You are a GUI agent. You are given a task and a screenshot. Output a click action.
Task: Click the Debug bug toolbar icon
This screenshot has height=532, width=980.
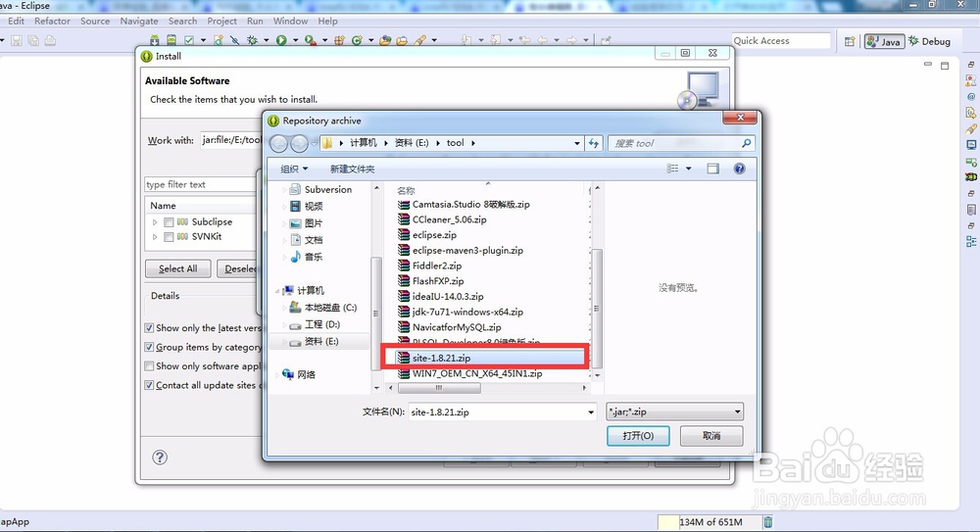253,40
